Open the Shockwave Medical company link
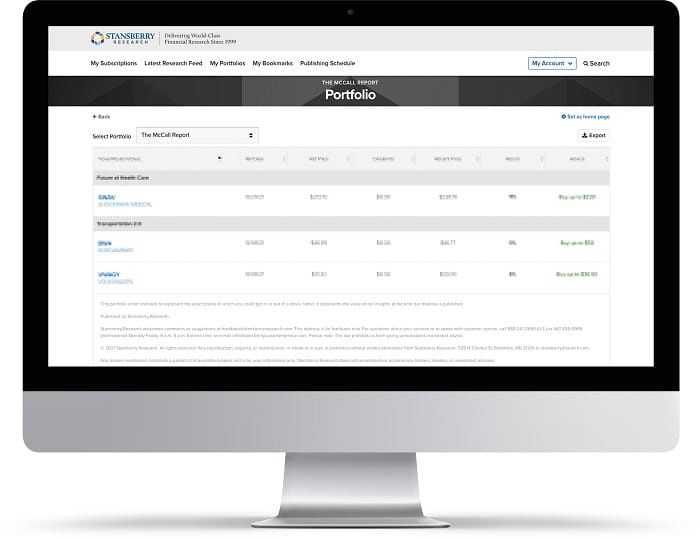 pyautogui.click(x=125, y=204)
